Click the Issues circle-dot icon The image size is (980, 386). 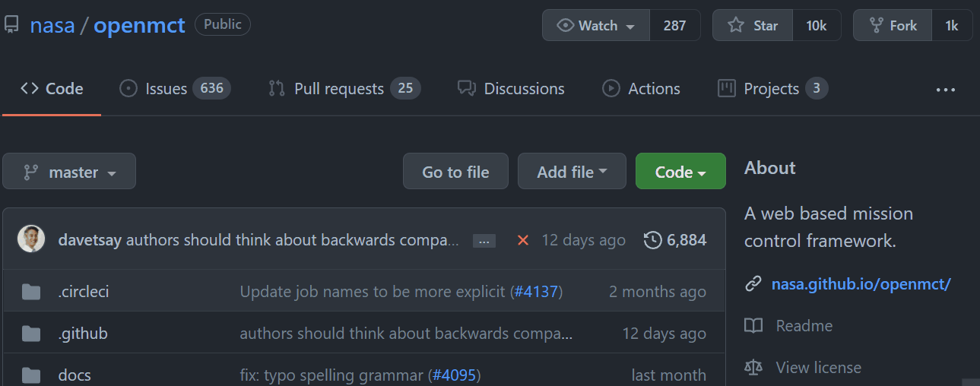click(x=128, y=88)
